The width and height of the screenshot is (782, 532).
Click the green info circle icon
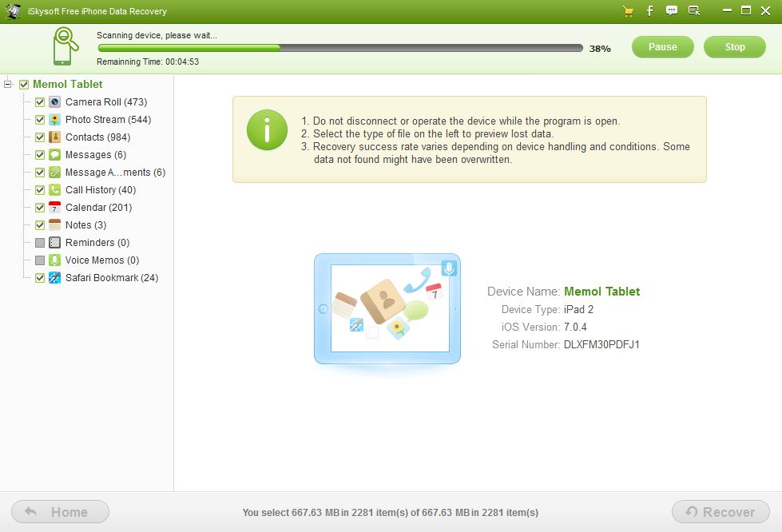coord(268,129)
